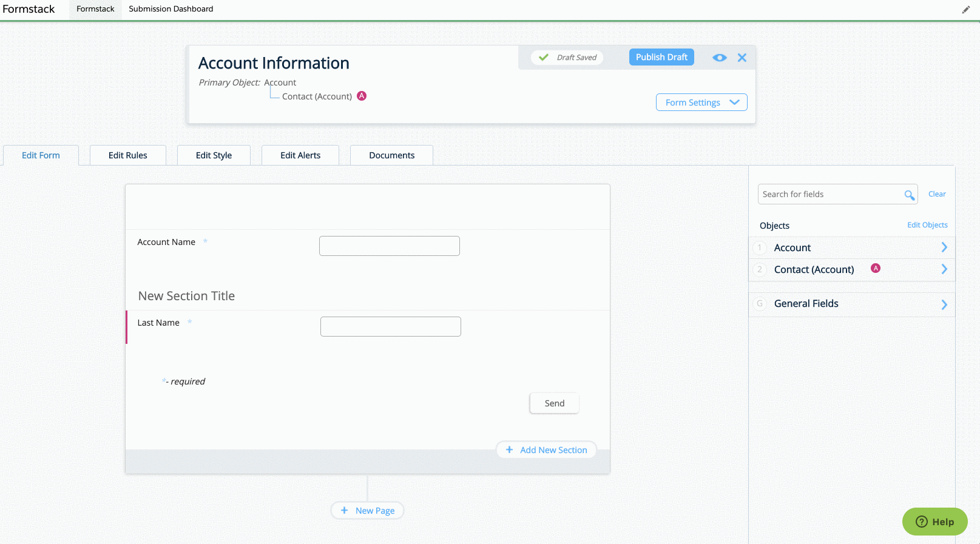This screenshot has width=980, height=544.
Task: Click the Add New Section button
Action: click(x=546, y=450)
